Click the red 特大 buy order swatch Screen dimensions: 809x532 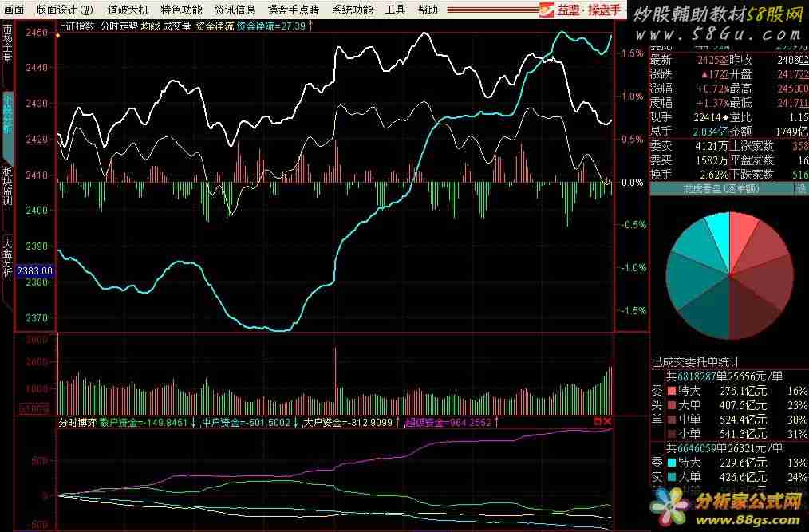point(671,391)
